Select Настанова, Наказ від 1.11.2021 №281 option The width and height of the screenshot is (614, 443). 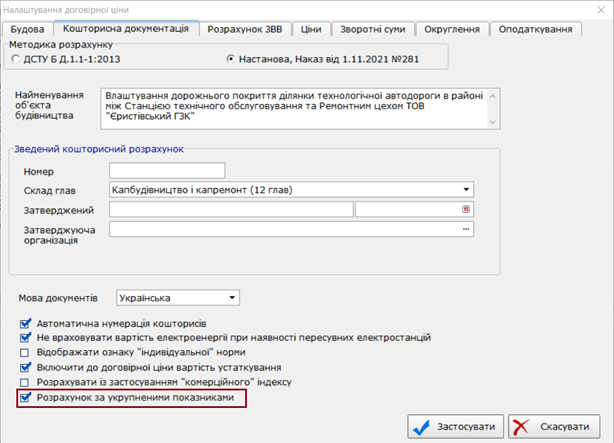pos(231,59)
